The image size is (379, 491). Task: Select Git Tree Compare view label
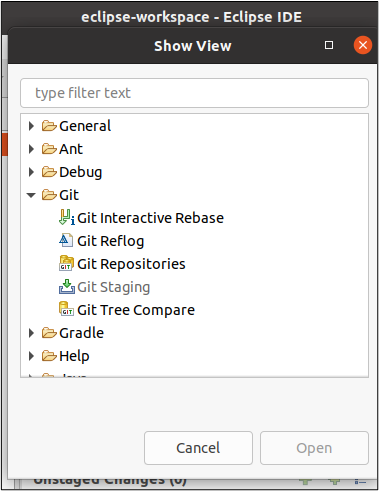(x=136, y=310)
